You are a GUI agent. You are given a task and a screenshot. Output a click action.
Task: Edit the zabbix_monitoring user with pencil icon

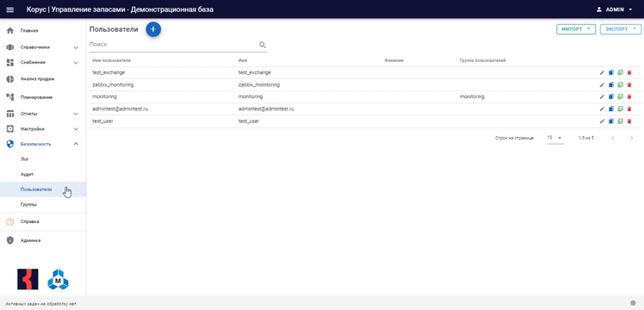coord(602,85)
